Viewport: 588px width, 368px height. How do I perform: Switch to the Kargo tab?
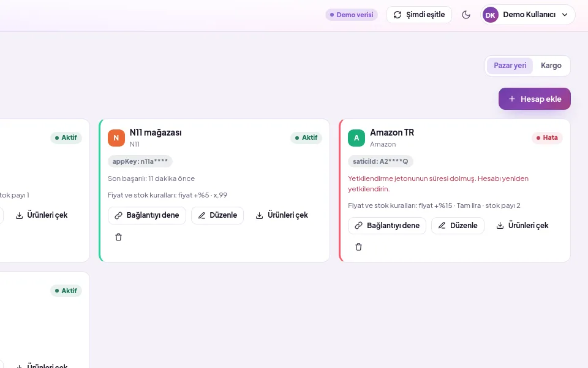pos(551,66)
